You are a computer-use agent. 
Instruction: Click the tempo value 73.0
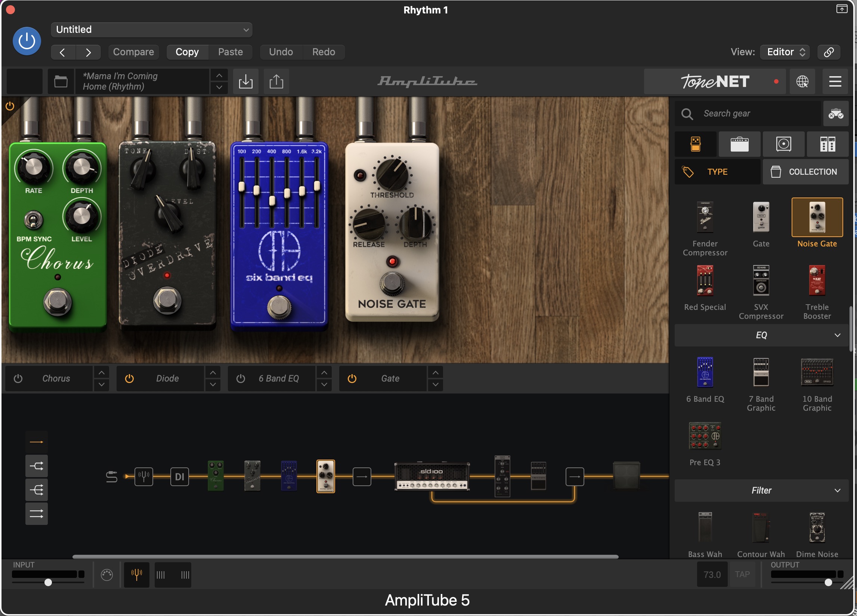tap(712, 574)
